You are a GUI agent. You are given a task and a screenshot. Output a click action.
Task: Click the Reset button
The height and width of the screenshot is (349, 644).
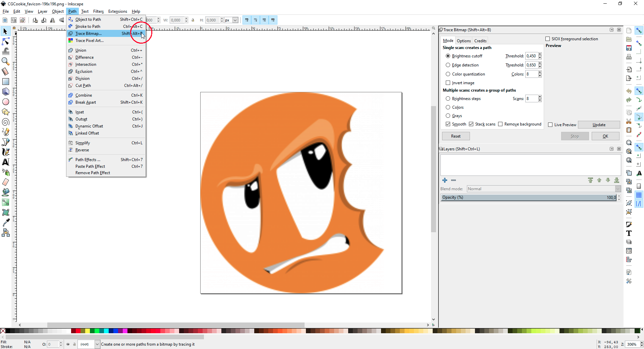pyautogui.click(x=456, y=136)
